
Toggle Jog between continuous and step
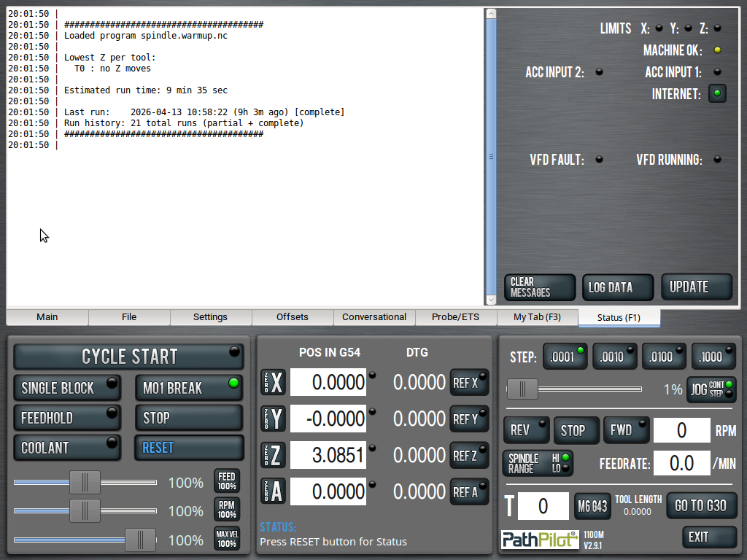(x=711, y=389)
